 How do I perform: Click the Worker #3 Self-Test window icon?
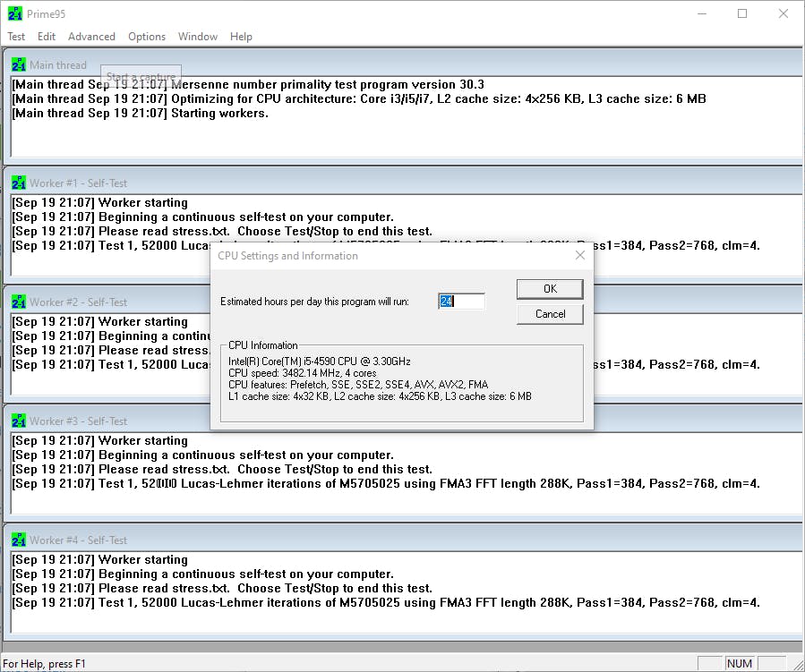pyautogui.click(x=19, y=421)
